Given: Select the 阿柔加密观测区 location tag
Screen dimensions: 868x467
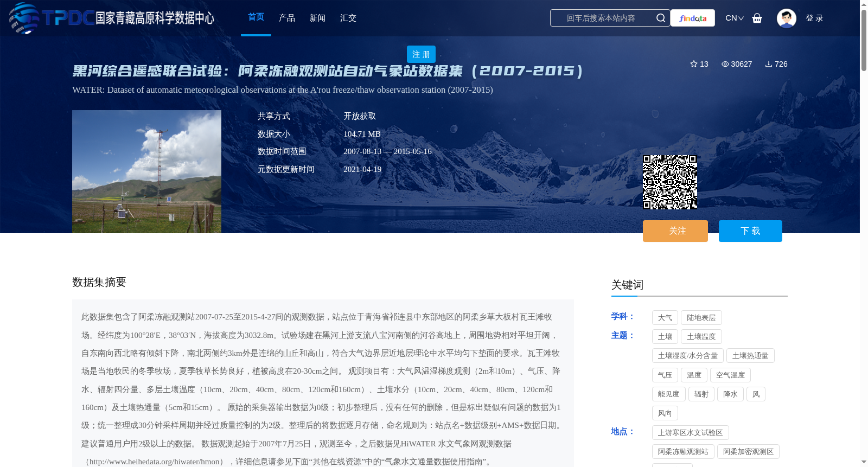Looking at the screenshot, I should click(x=748, y=452).
